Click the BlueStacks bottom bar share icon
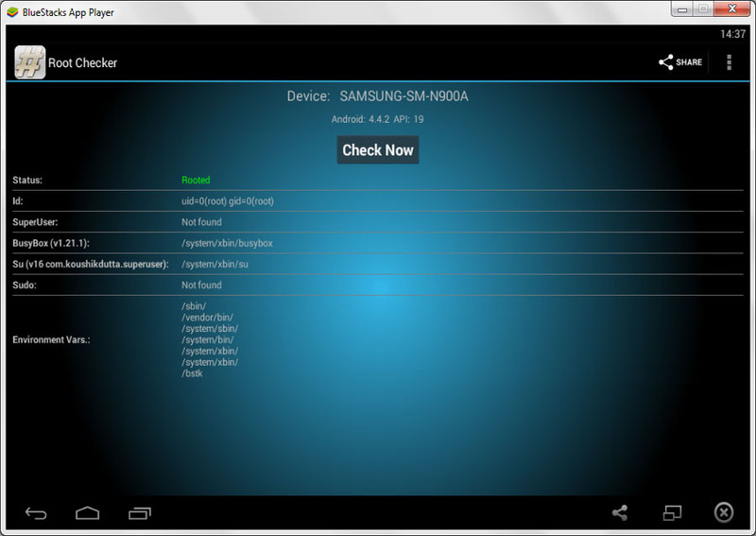The image size is (756, 536). coord(620,513)
